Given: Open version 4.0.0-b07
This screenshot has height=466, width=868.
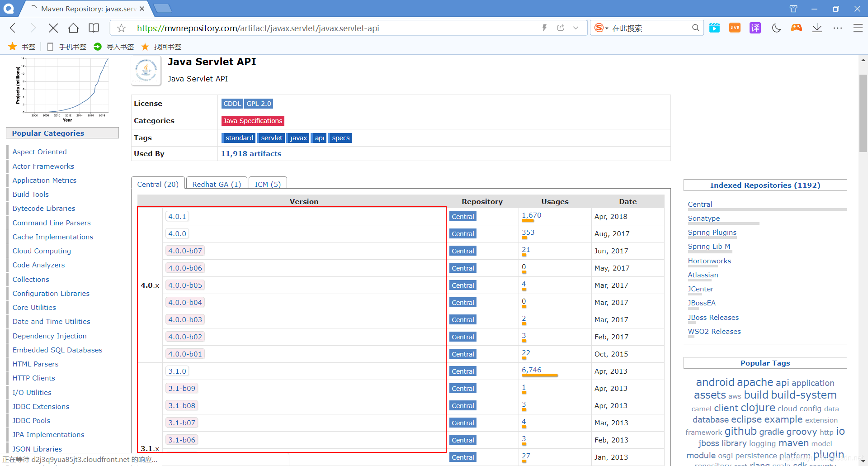Looking at the screenshot, I should point(185,251).
